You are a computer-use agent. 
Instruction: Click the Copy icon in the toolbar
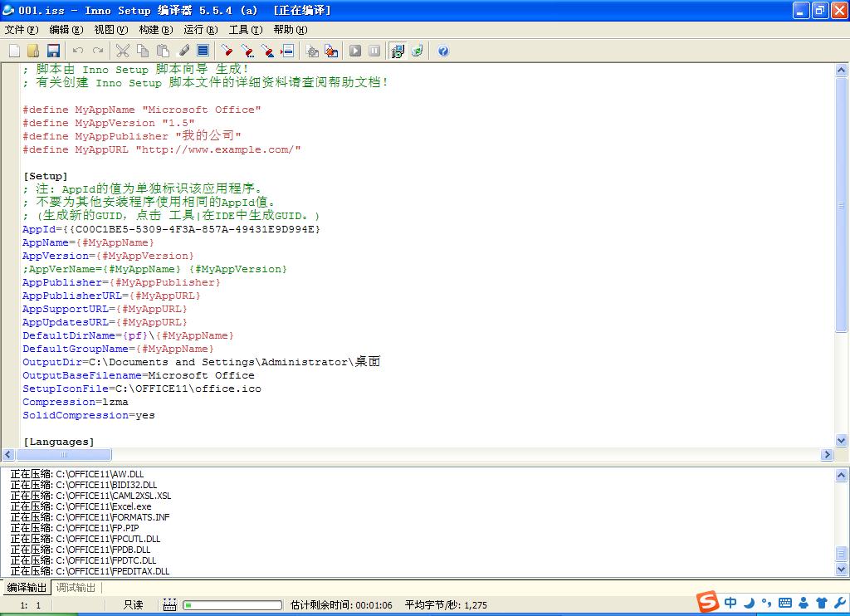coord(143,51)
